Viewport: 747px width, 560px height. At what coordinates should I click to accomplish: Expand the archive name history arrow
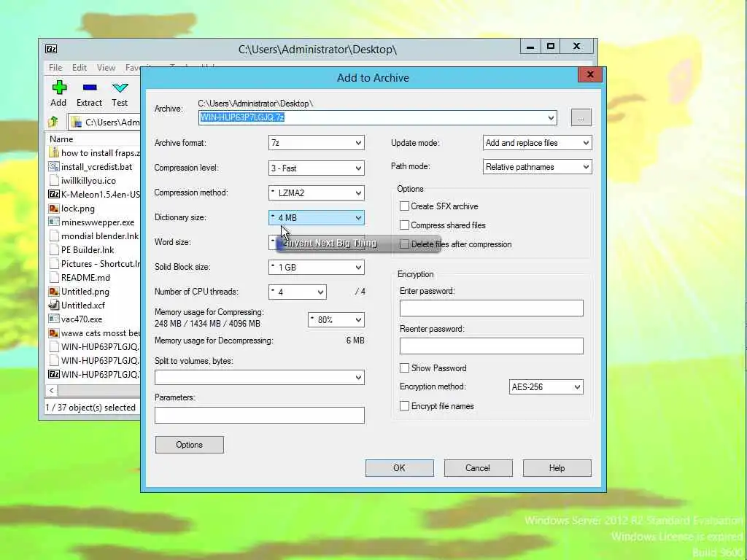[x=551, y=117]
